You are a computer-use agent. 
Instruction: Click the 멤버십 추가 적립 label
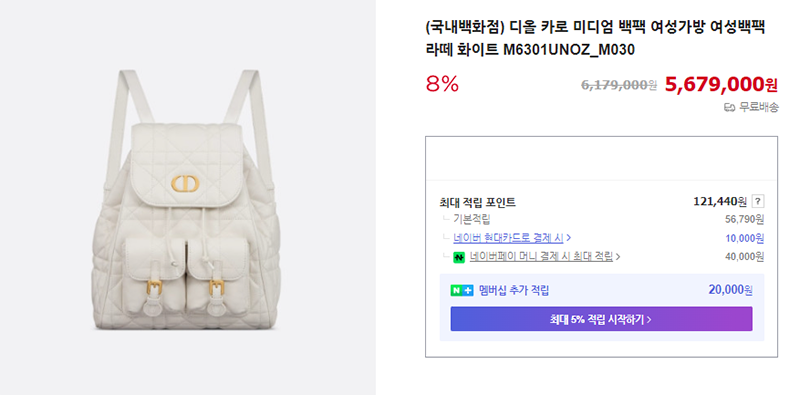click(514, 291)
